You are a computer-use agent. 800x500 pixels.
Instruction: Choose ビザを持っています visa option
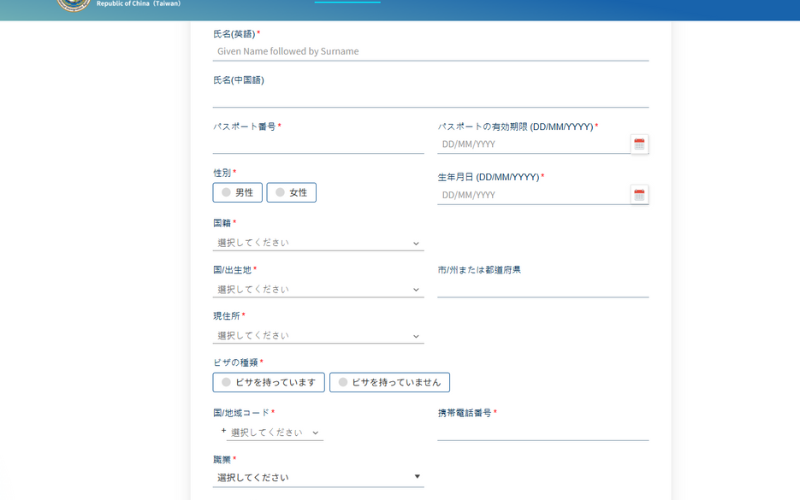(269, 382)
